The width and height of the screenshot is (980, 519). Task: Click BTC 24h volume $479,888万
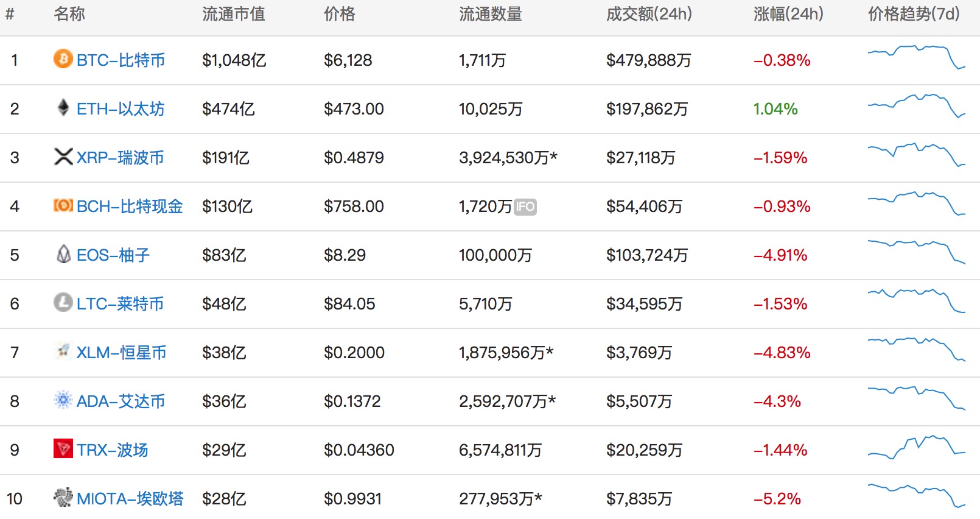649,60
